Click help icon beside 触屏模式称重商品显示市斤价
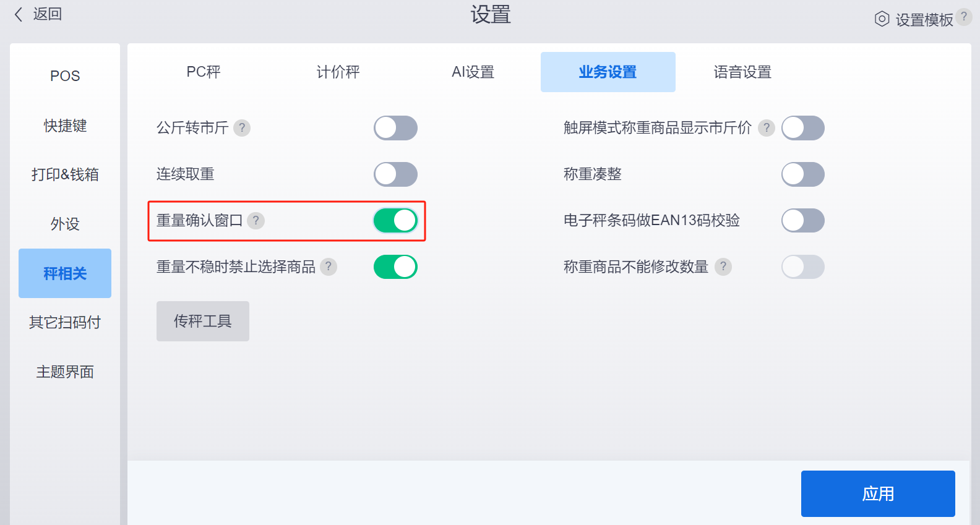Screen dimensions: 980x525 (x=767, y=128)
